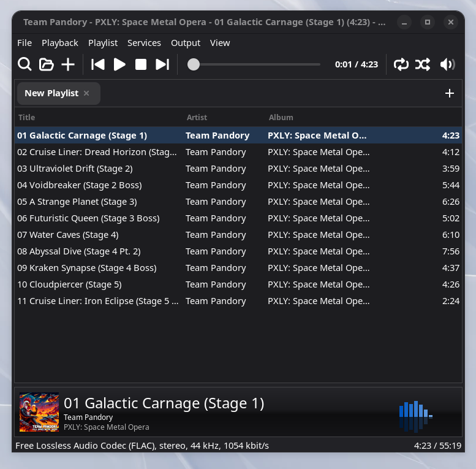Select track 11 Cruise Liner: Iron Eclipse

[238, 301]
